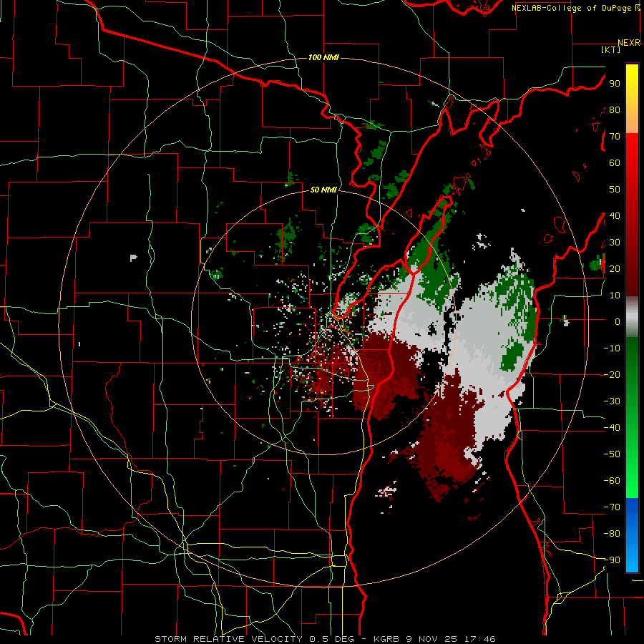
Task: Click the -20 knot scale value
Action: coord(612,374)
